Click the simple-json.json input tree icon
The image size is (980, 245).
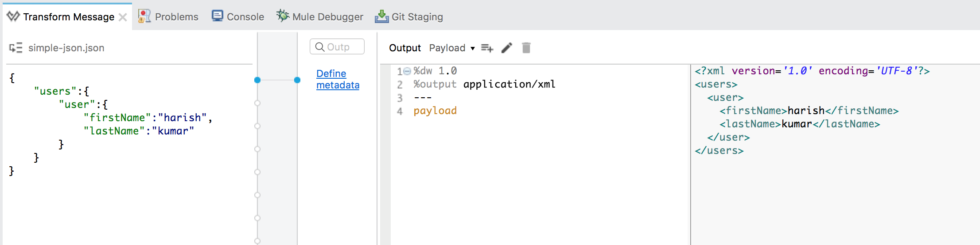click(x=16, y=48)
